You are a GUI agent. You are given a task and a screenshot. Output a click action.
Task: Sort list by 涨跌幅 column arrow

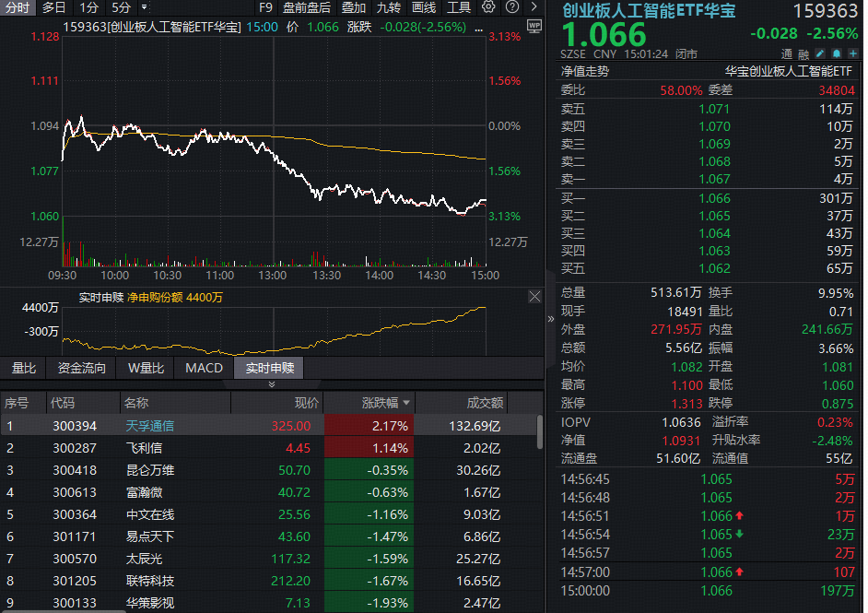pos(406,403)
